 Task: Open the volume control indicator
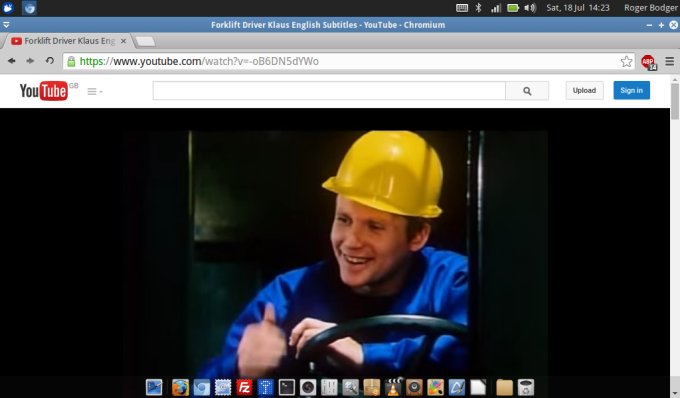pyautogui.click(x=530, y=7)
